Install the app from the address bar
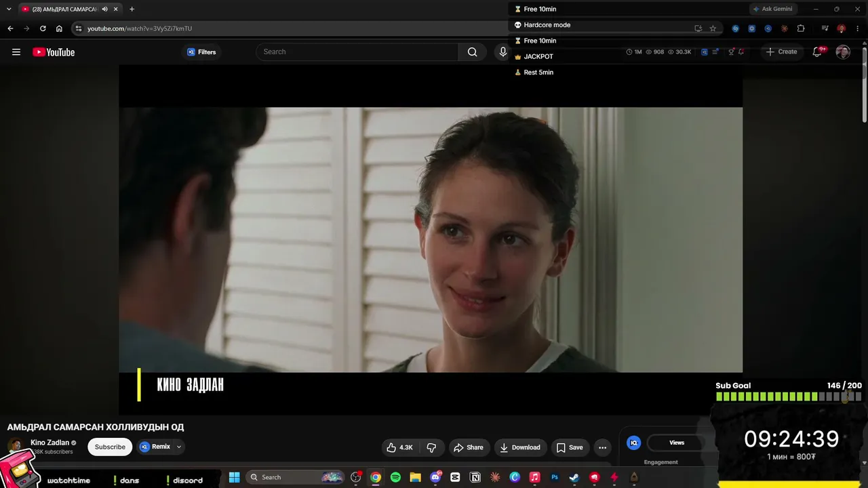The width and height of the screenshot is (868, 488). pyautogui.click(x=698, y=28)
